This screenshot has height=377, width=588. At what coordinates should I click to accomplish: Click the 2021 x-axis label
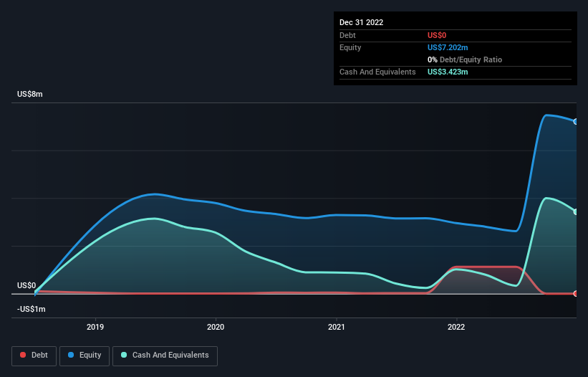click(337, 327)
